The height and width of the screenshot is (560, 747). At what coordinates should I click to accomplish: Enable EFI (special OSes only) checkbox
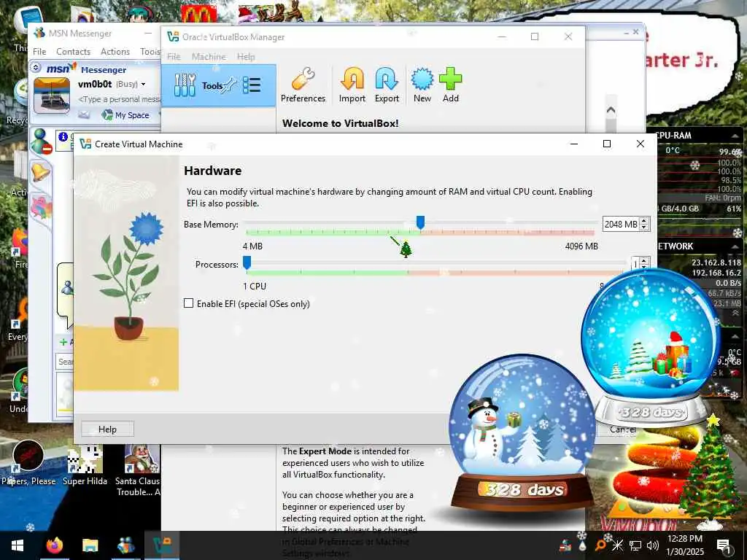tap(189, 303)
